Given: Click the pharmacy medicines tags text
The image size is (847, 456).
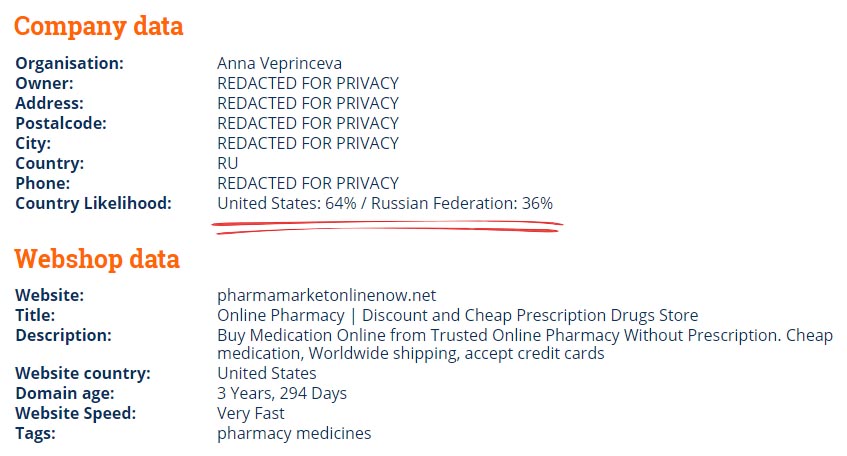Looking at the screenshot, I should tap(294, 434).
